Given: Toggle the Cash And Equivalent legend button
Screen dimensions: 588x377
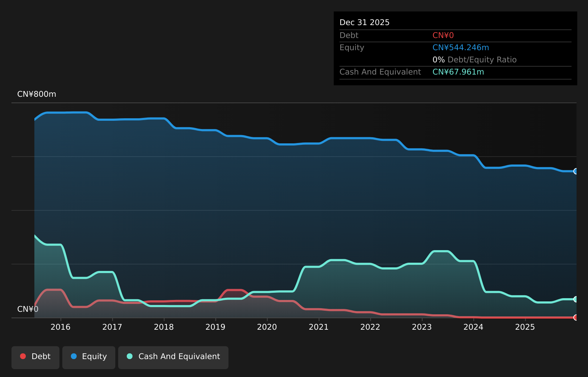Looking at the screenshot, I should tap(173, 357).
